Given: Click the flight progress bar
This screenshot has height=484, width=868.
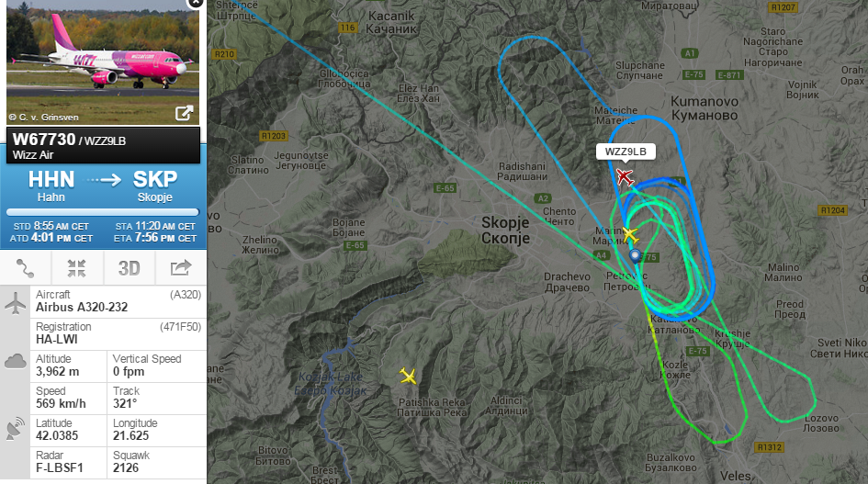Looking at the screenshot, I should pyautogui.click(x=102, y=212).
